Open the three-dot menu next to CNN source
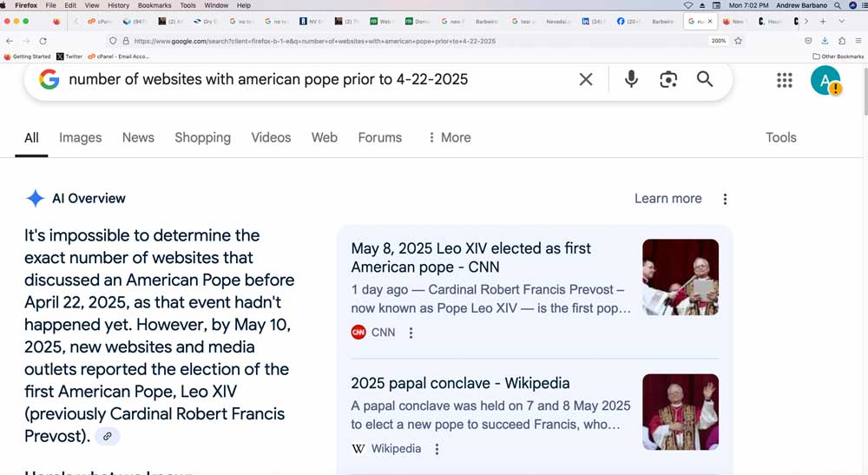This screenshot has width=868, height=475. point(411,333)
